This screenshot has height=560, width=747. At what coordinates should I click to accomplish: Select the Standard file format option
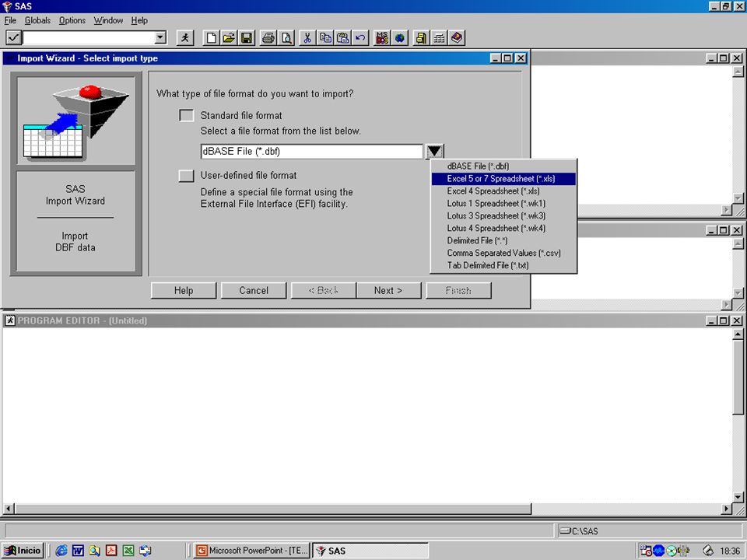point(186,115)
